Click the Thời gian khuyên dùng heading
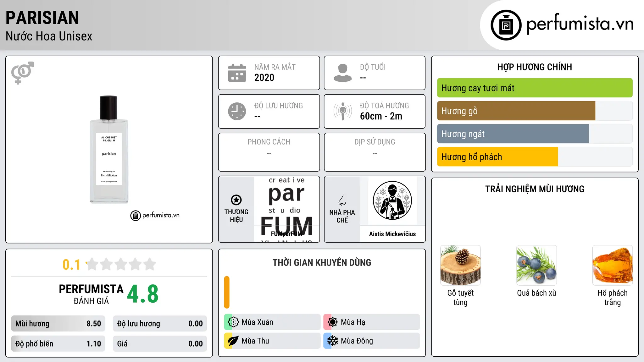 (322, 263)
